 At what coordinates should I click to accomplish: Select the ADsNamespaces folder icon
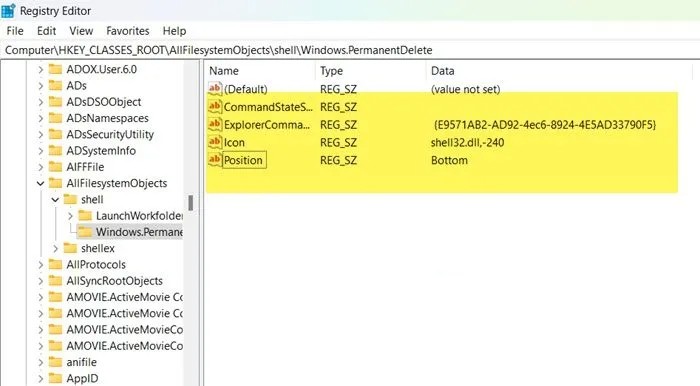(x=55, y=118)
